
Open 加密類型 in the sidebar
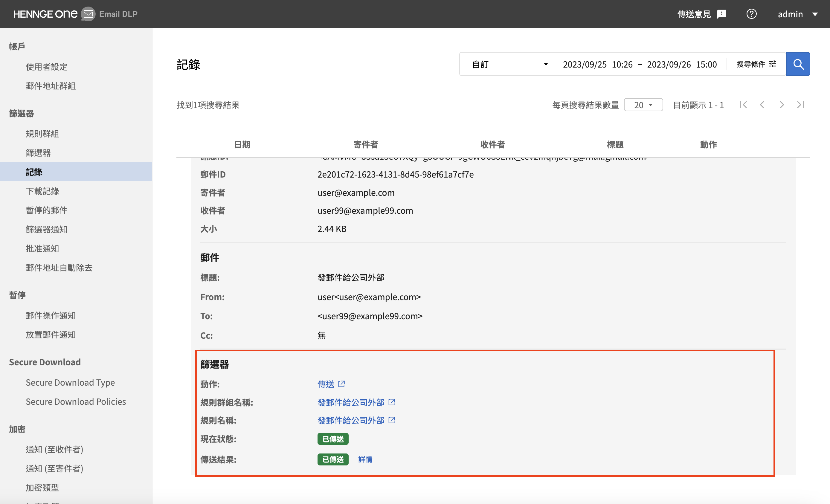coord(42,488)
